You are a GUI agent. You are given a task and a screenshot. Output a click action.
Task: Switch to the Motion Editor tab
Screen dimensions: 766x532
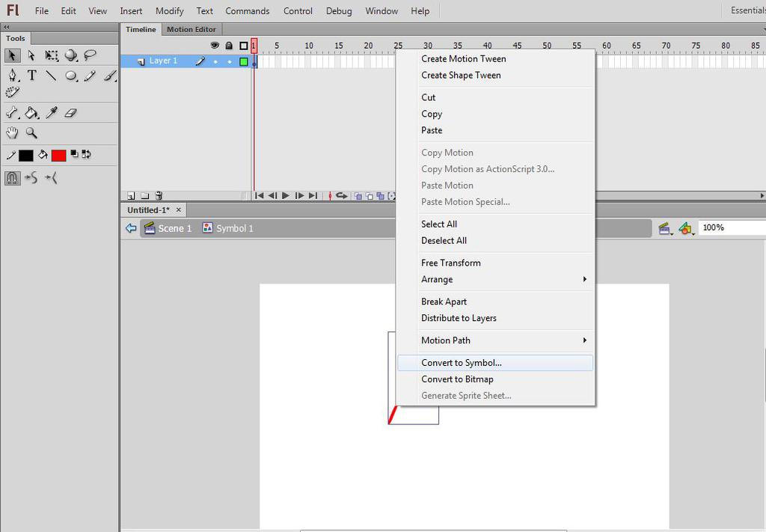[x=191, y=29]
